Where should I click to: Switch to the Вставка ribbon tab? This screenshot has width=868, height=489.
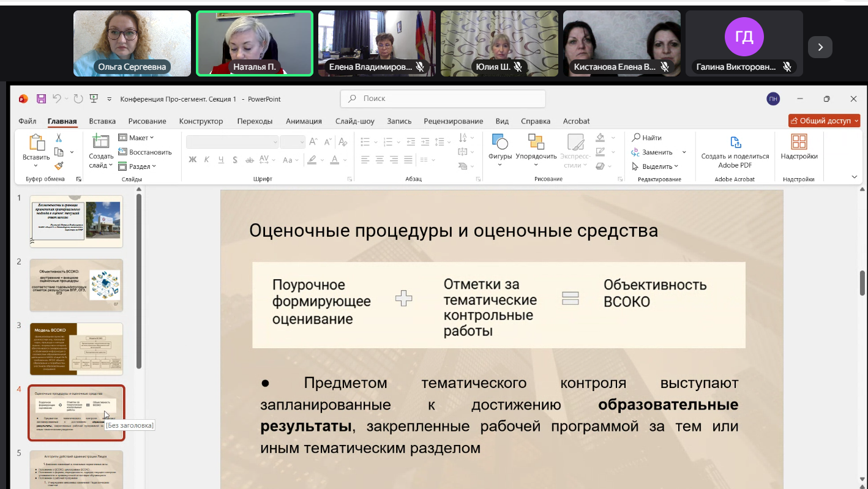[102, 121]
